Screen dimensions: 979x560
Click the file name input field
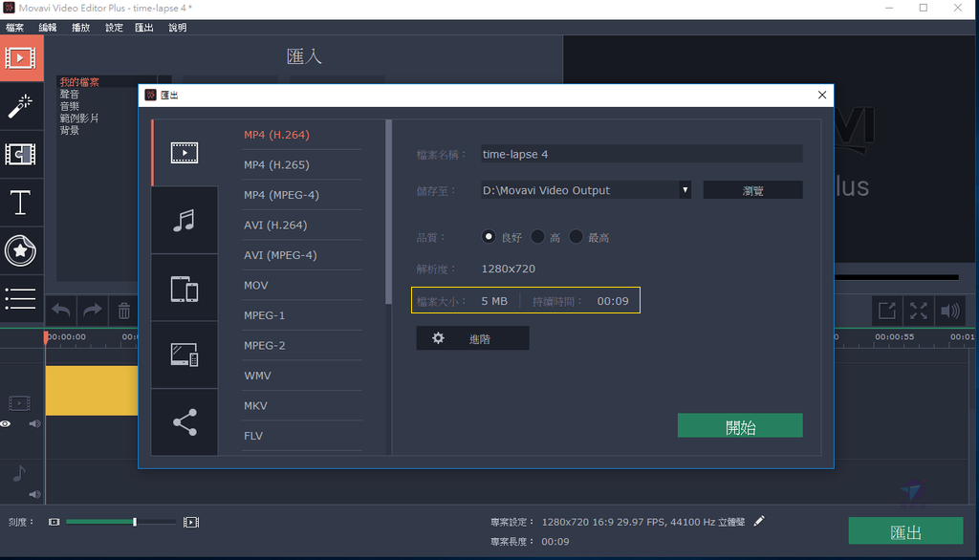pyautogui.click(x=642, y=154)
